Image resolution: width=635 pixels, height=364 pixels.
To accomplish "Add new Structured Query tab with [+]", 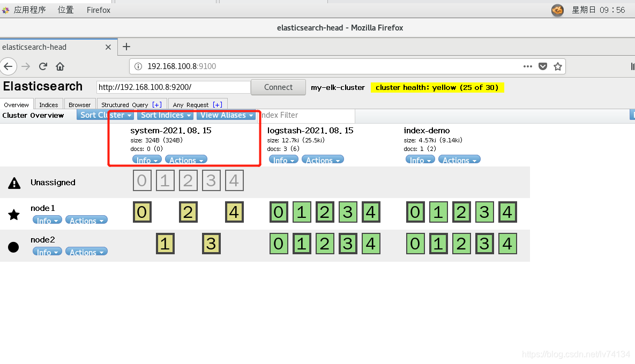I will click(x=157, y=105).
